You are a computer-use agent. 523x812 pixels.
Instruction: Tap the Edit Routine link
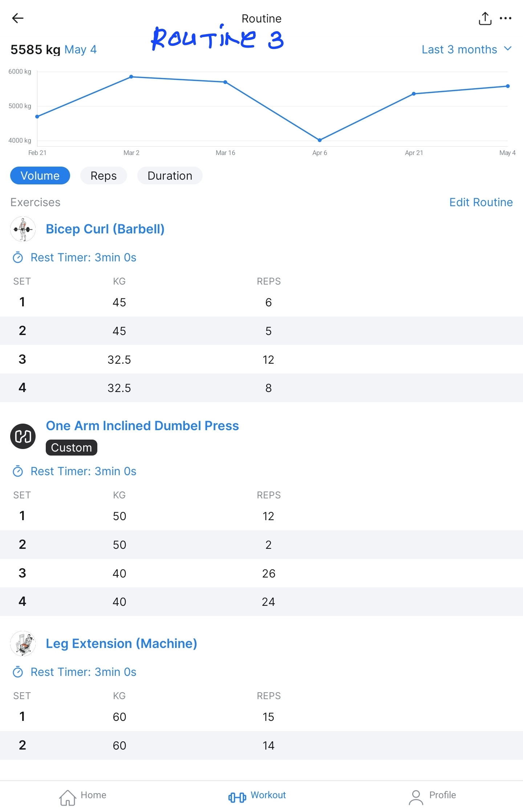tap(481, 202)
